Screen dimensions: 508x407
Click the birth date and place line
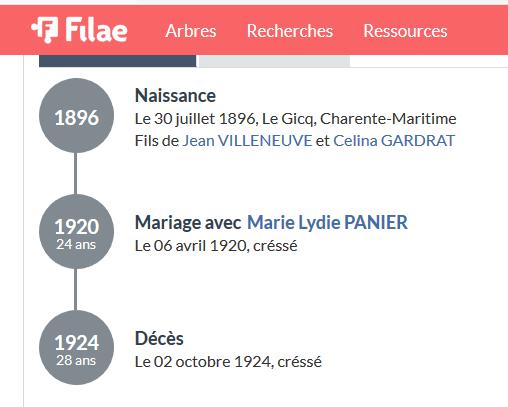295,119
